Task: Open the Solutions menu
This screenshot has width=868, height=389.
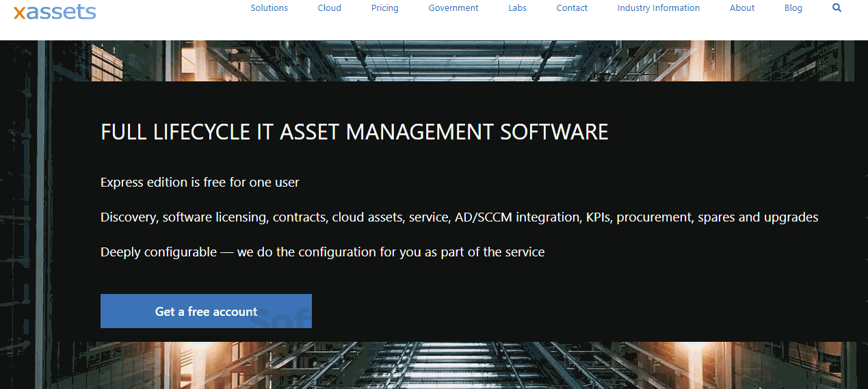Action: 269,8
